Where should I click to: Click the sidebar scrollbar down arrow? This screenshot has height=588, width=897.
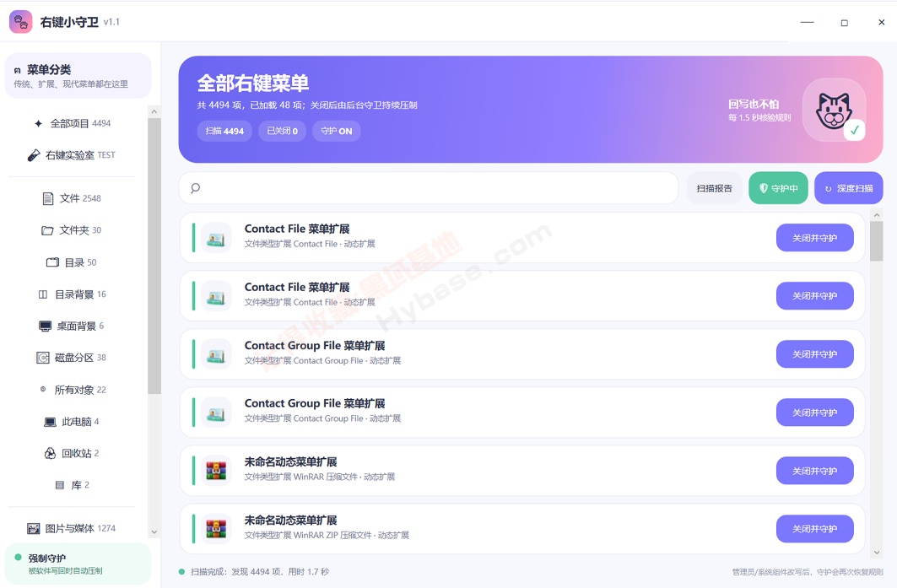[154, 531]
